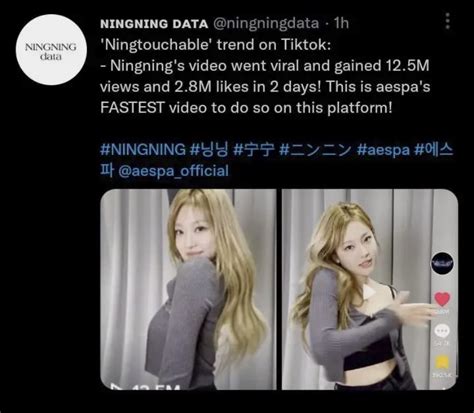Open the NINGNING DATA display name

point(154,24)
